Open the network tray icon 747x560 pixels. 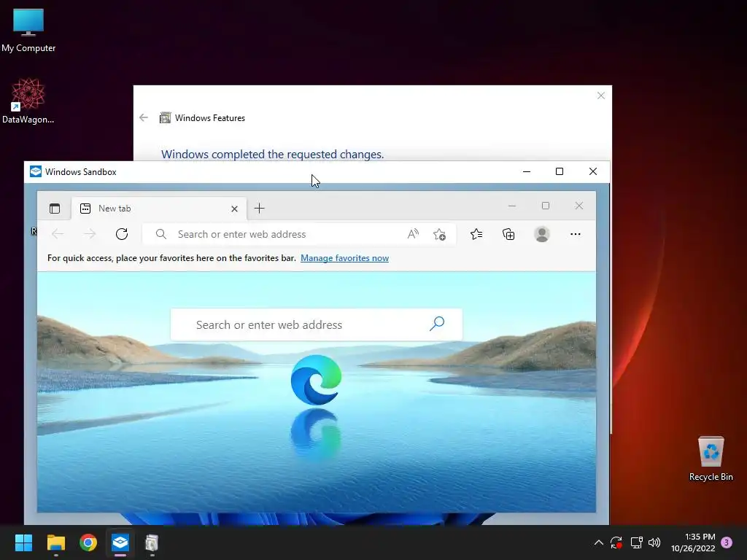636,542
